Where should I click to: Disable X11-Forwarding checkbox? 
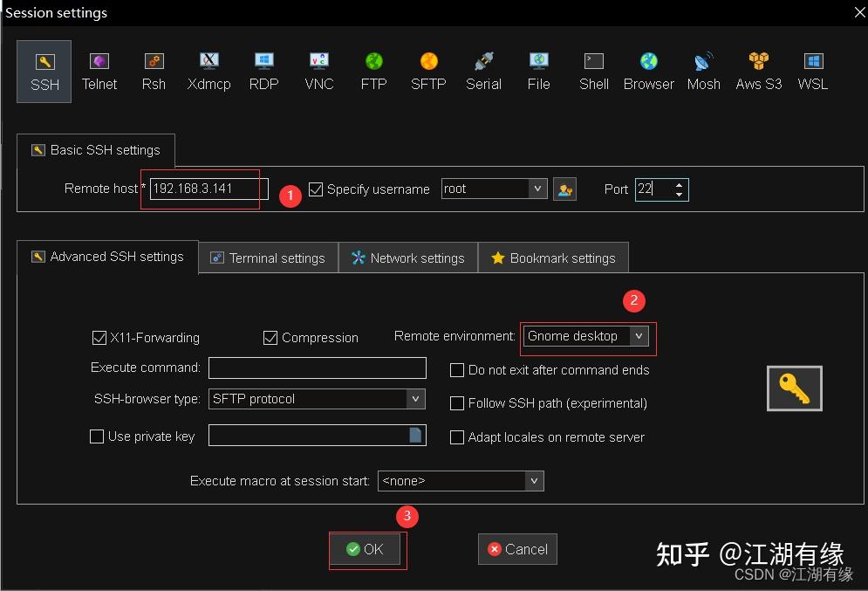[x=99, y=337]
